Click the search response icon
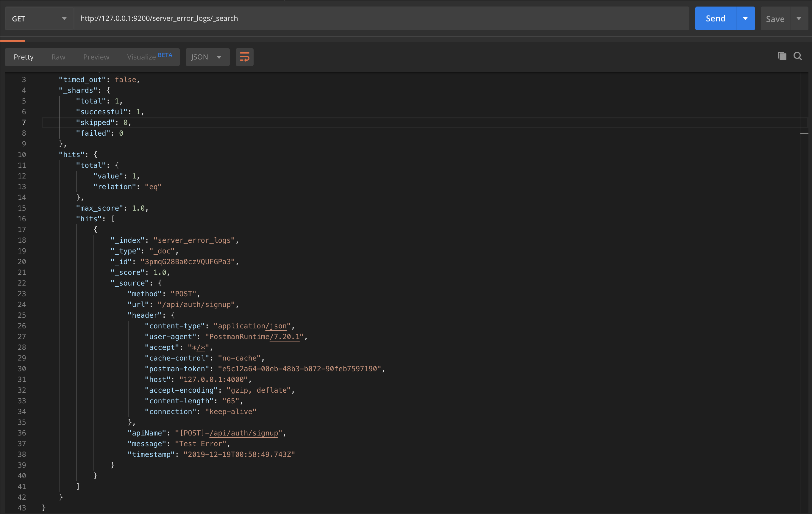Screen dimensions: 812x514 797,56
